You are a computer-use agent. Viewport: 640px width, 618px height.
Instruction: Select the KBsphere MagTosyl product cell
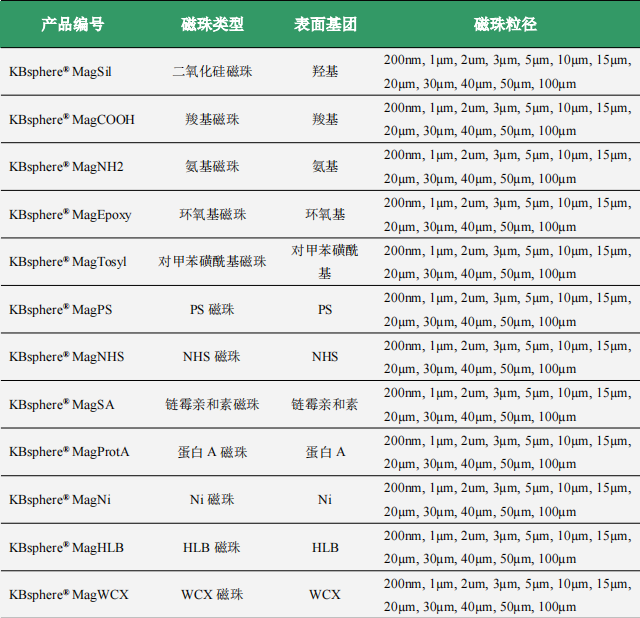(x=68, y=262)
